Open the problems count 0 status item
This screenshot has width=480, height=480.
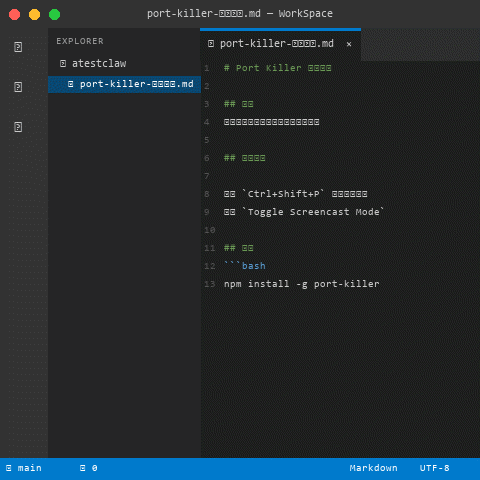pos(89,468)
